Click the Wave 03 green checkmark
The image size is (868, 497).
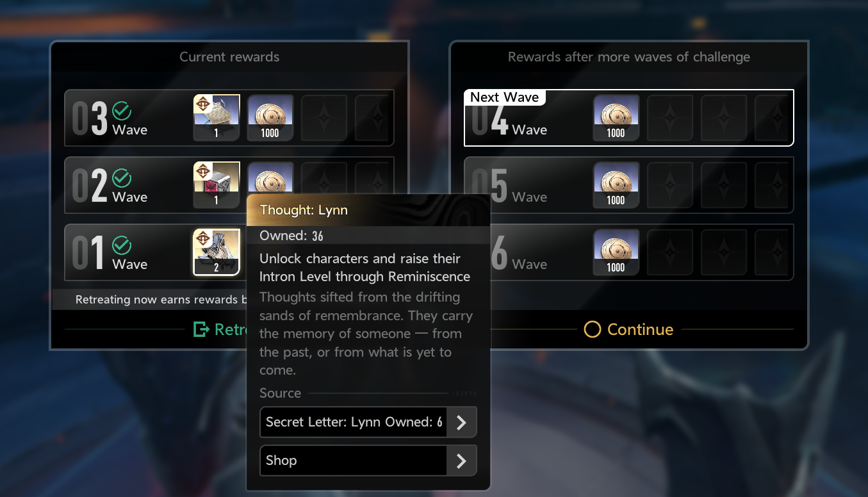(122, 111)
